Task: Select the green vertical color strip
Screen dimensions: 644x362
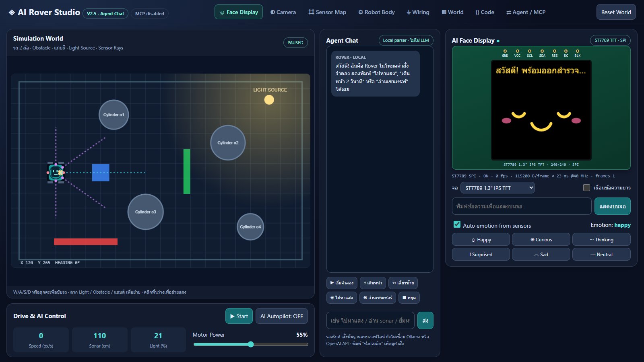Action: coord(187,171)
